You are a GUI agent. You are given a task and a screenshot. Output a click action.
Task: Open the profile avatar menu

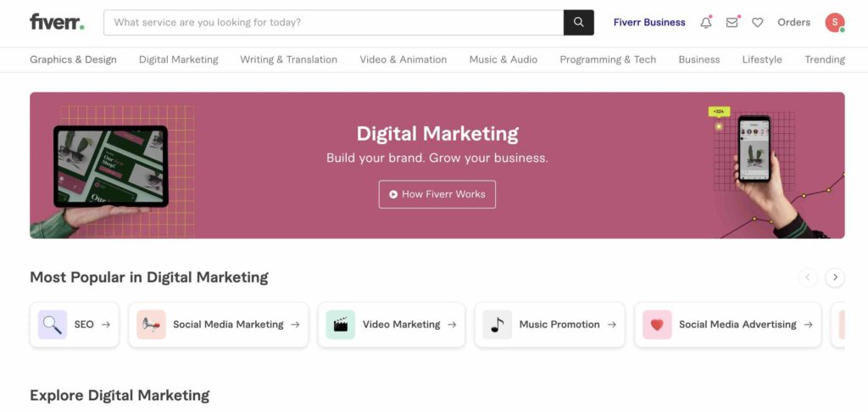click(835, 22)
